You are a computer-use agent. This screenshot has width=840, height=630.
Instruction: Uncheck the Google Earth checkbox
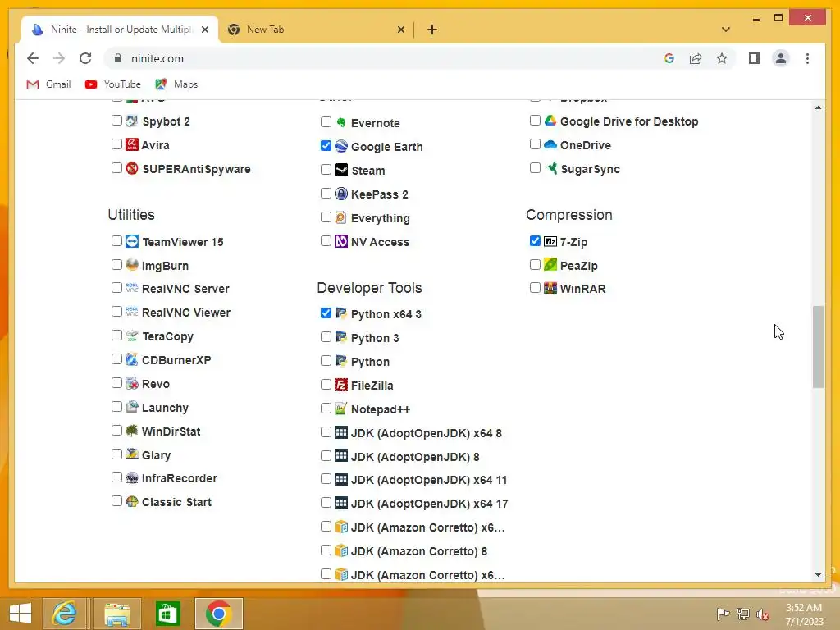click(x=326, y=145)
